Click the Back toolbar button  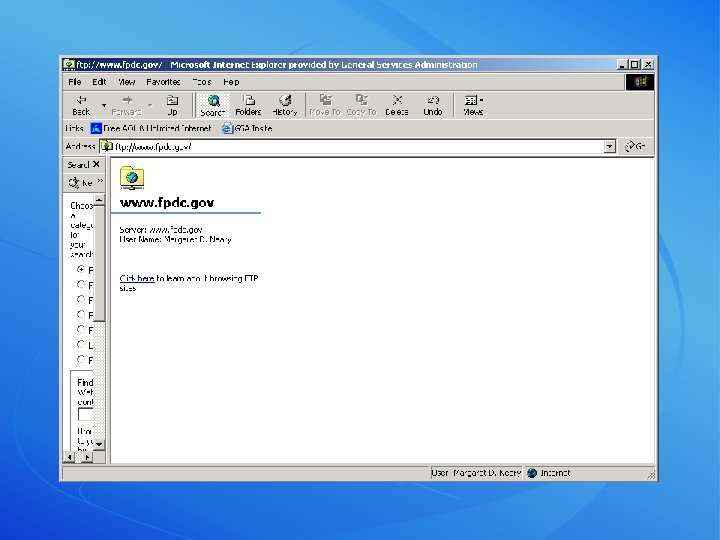click(81, 105)
